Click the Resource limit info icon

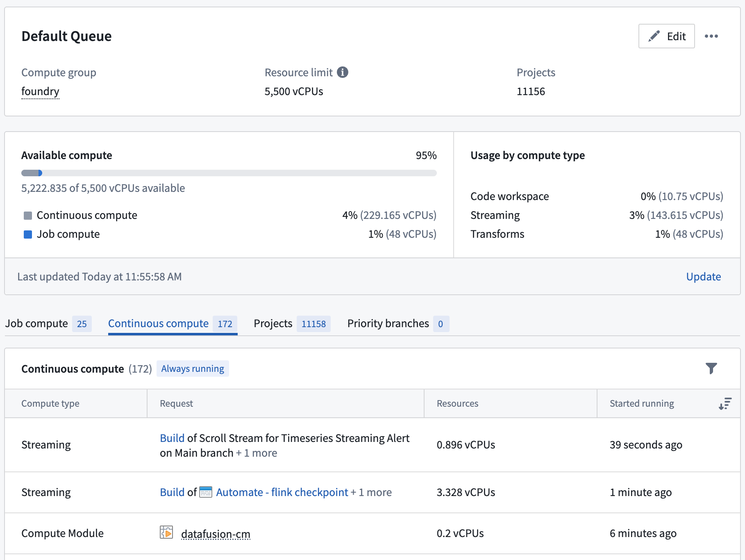pyautogui.click(x=342, y=73)
